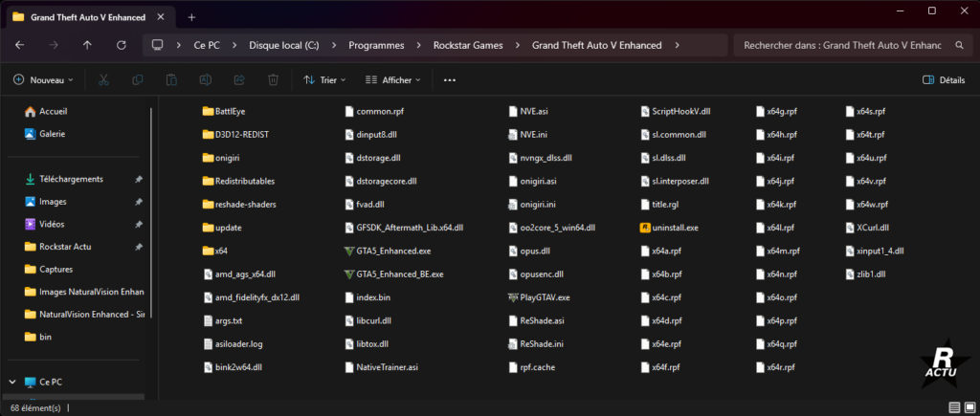Image resolution: width=980 pixels, height=416 pixels.
Task: Open Galerie in the navigation pane
Action: coord(44,134)
